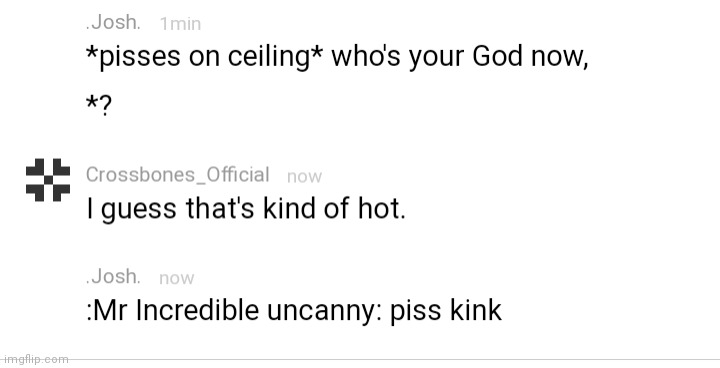Click the now timestamp beside Crossbones_Official
Screen dimensions: 720x368
pyautogui.click(x=304, y=176)
